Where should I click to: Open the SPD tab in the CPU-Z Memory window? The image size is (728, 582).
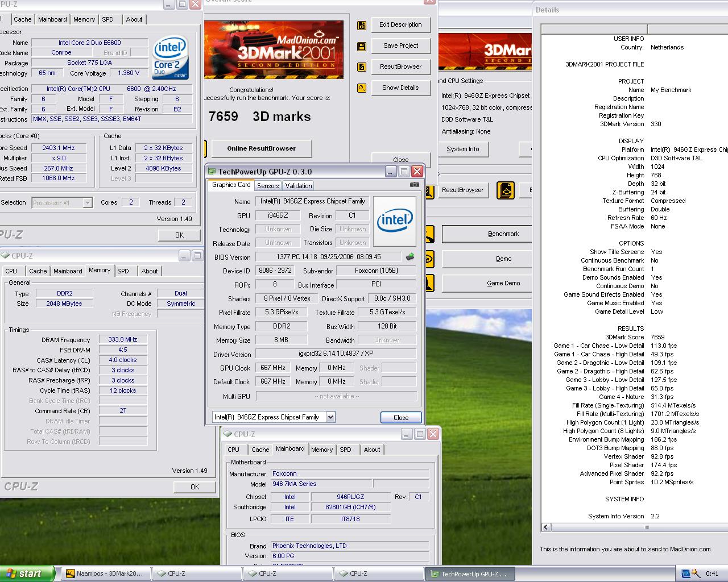click(123, 271)
